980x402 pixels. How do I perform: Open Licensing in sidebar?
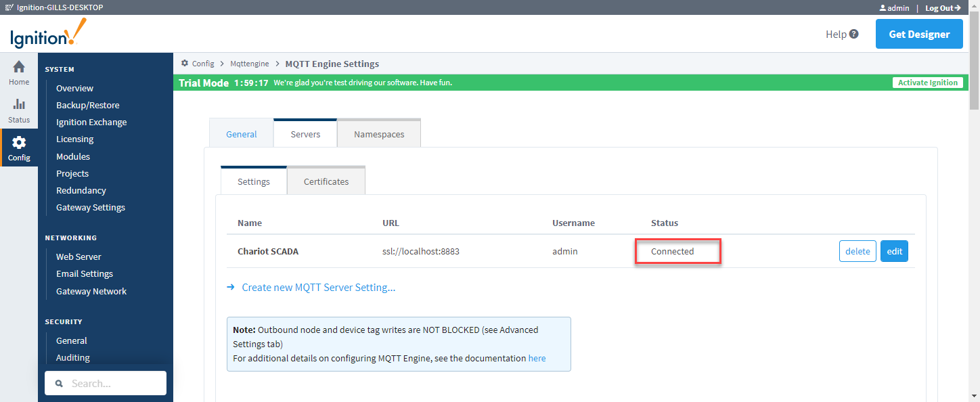[x=75, y=139]
